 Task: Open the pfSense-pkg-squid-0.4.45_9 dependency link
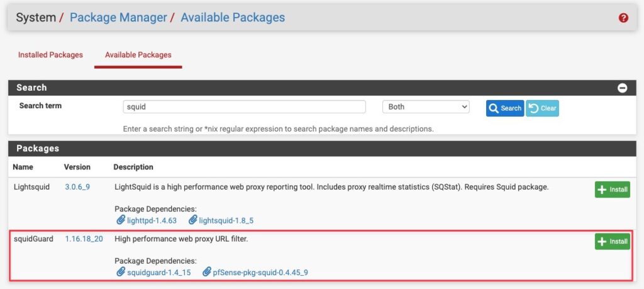[261, 273]
